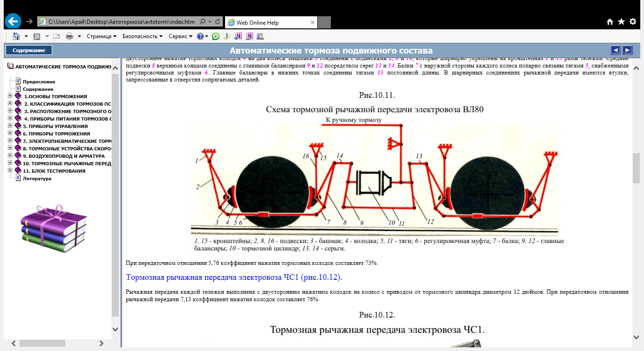
Task: Go back with the blue back arrow
Action: tap(13, 21)
